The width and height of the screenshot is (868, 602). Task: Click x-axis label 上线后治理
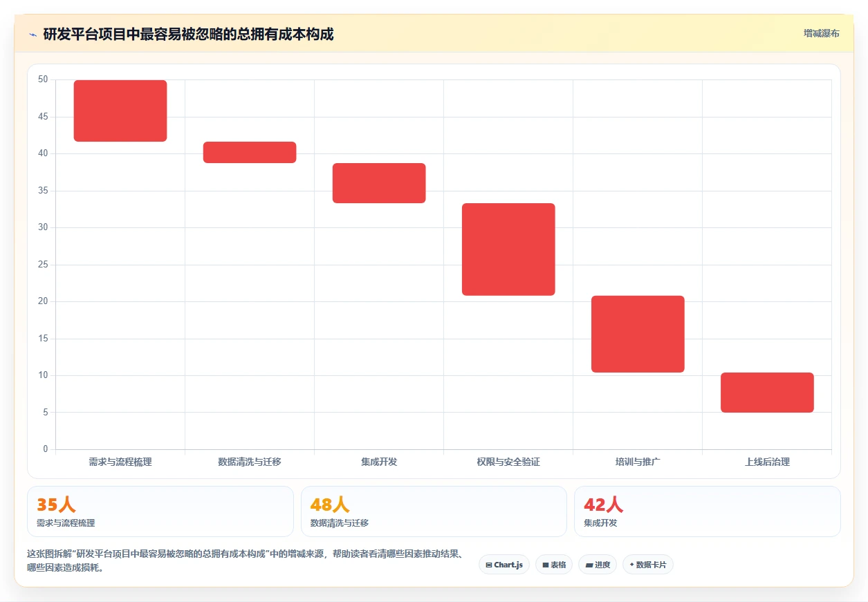pyautogui.click(x=767, y=462)
